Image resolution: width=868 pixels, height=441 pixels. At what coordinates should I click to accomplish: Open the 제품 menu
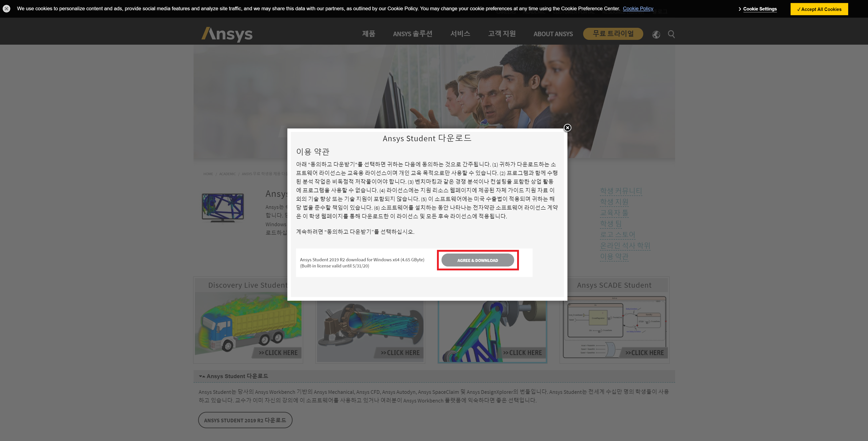click(x=368, y=34)
